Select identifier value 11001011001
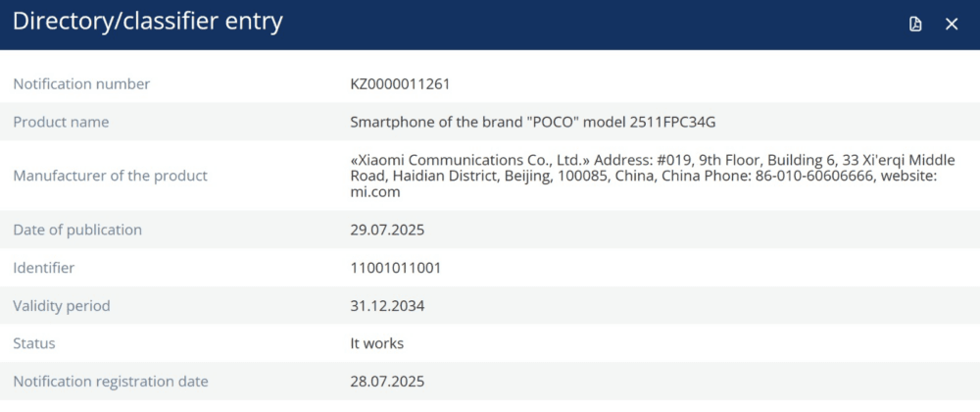This screenshot has width=980, height=412. tap(395, 267)
